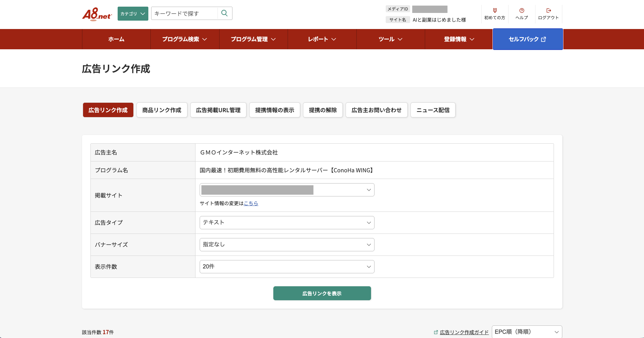Open the バナーサイズ dropdown showing 指定なし
The width and height of the screenshot is (644, 338).
point(287,245)
